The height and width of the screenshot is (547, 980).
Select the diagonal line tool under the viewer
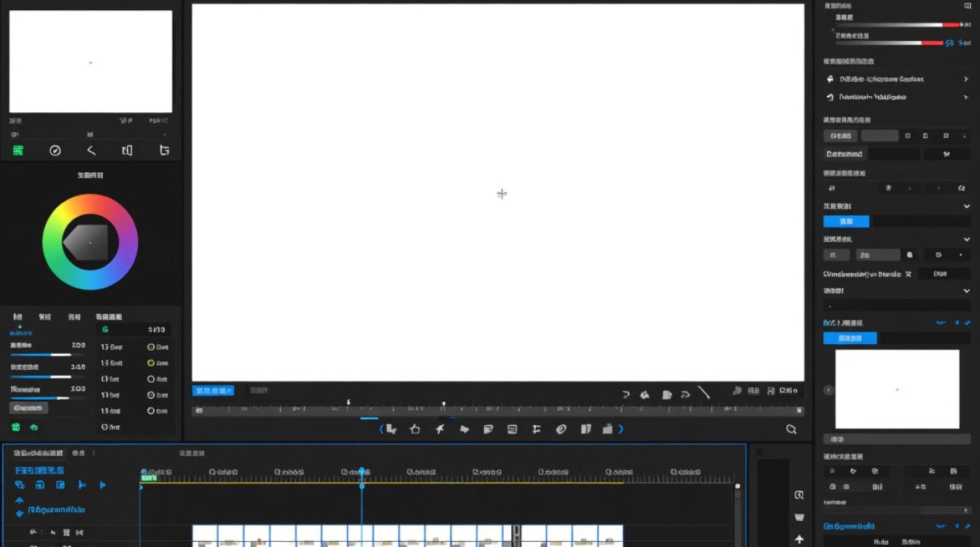click(x=704, y=392)
